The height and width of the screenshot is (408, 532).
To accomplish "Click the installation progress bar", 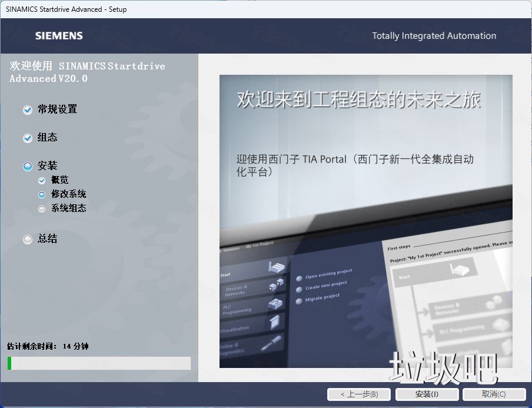I will click(x=98, y=363).
